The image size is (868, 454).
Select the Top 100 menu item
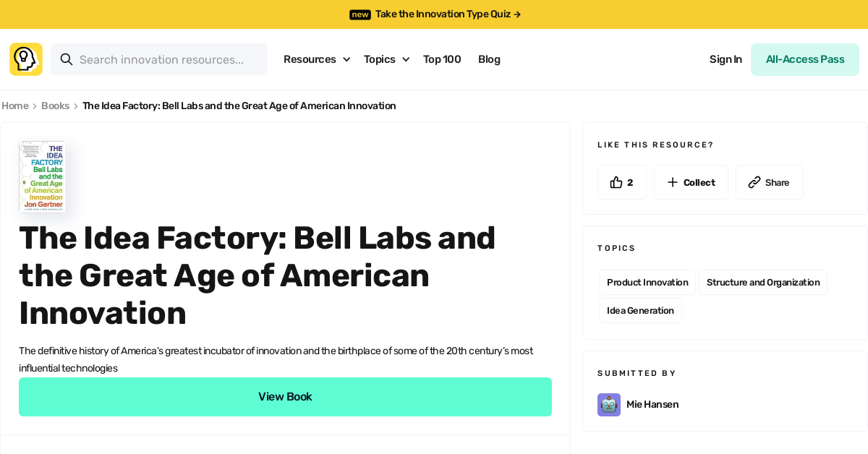click(442, 59)
